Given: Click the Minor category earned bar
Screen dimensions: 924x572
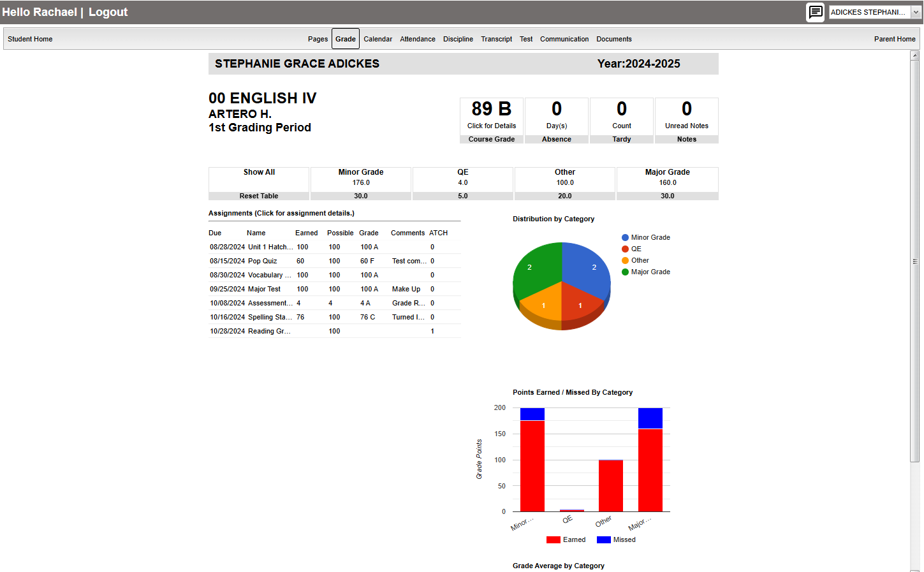Looking at the screenshot, I should tap(532, 466).
